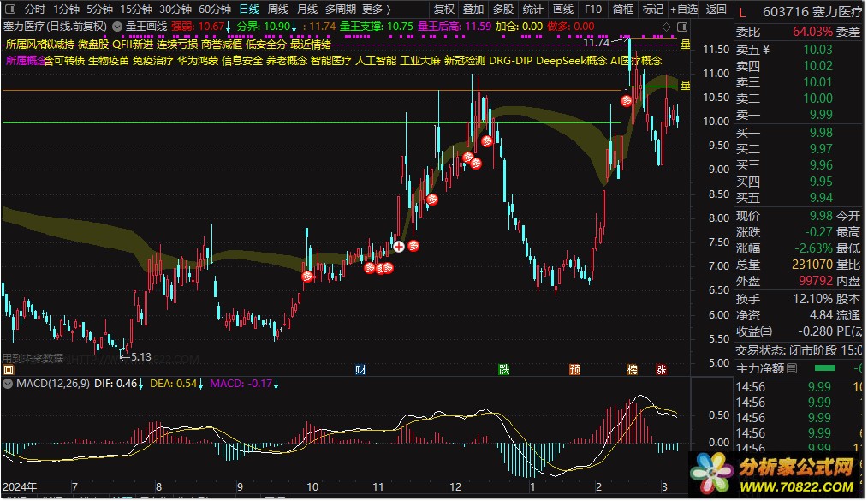The width and height of the screenshot is (868, 501).
Task: Click the 多股 multi-stock button
Action: pyautogui.click(x=503, y=9)
